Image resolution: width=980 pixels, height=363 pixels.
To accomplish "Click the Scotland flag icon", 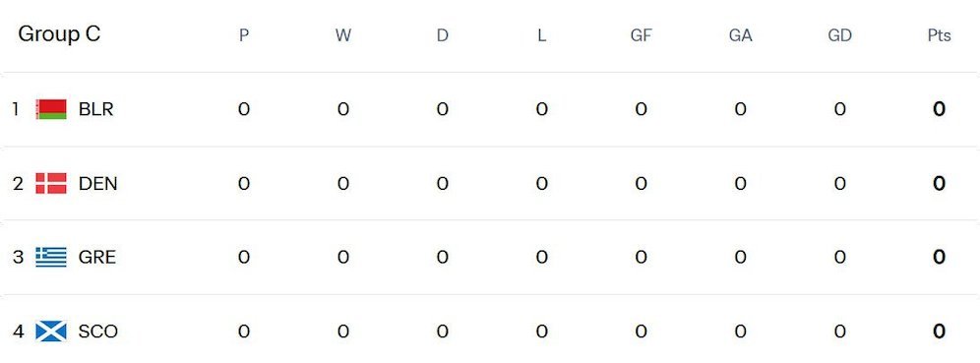I will click(51, 331).
